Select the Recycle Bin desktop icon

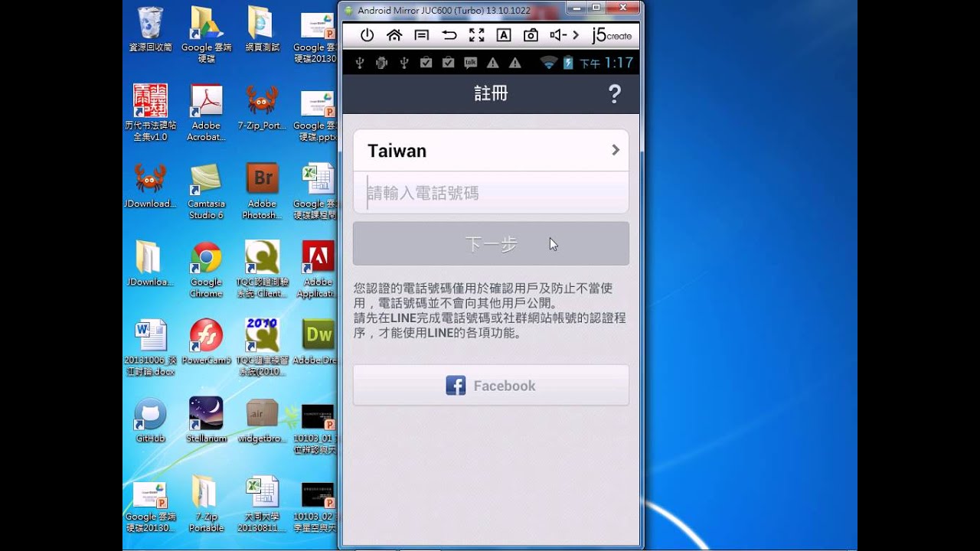[x=150, y=30]
